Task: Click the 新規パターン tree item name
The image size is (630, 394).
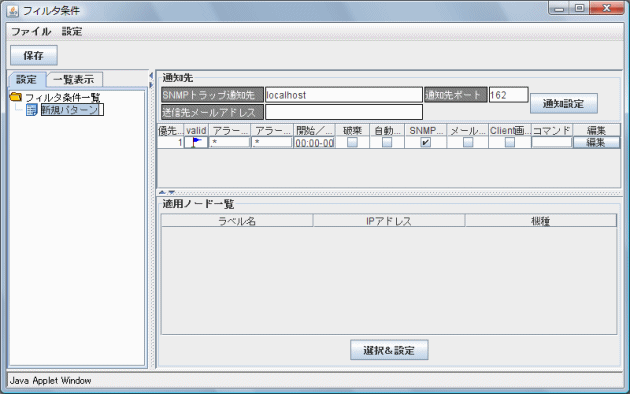Action: pyautogui.click(x=72, y=110)
